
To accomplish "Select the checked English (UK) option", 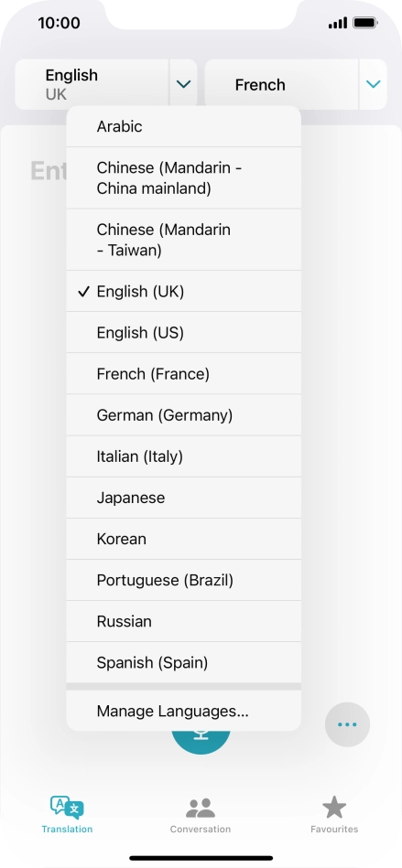I will pyautogui.click(x=183, y=291).
